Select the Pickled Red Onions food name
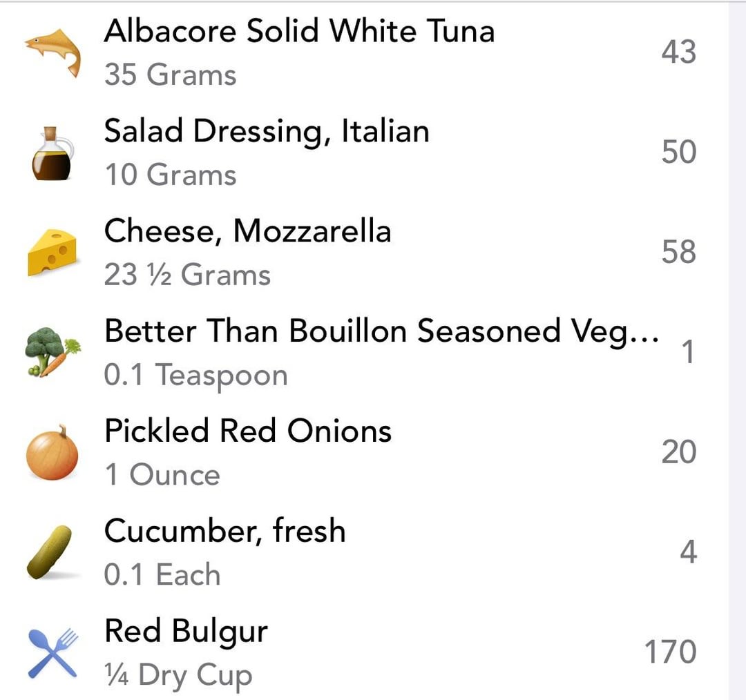This screenshot has width=746, height=700. coord(248,431)
